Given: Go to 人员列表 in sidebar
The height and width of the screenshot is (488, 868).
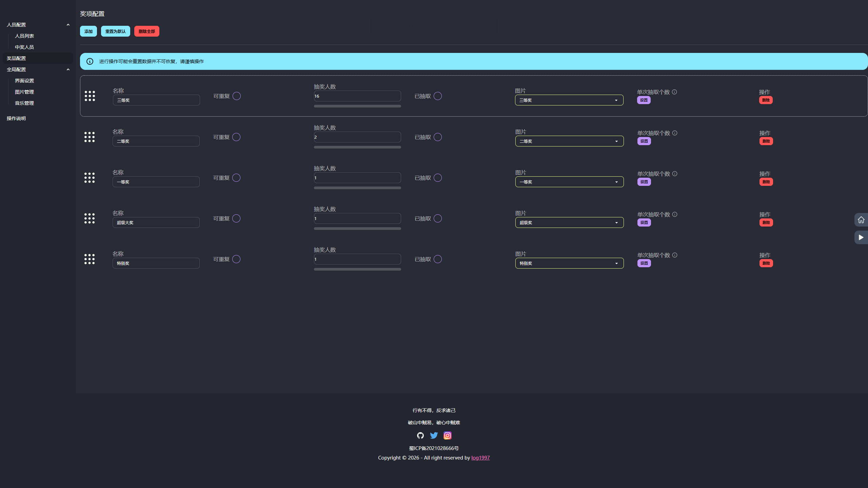Looking at the screenshot, I should (24, 36).
